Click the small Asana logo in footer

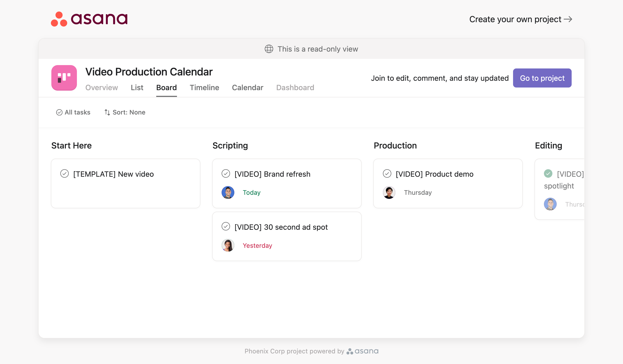(x=362, y=351)
